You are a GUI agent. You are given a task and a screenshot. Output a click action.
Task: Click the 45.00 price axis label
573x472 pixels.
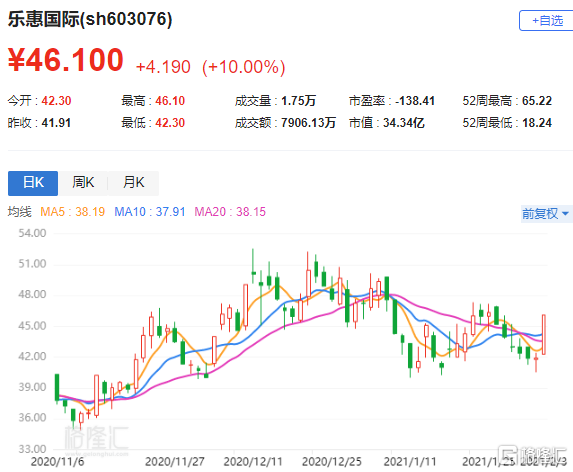(x=33, y=326)
